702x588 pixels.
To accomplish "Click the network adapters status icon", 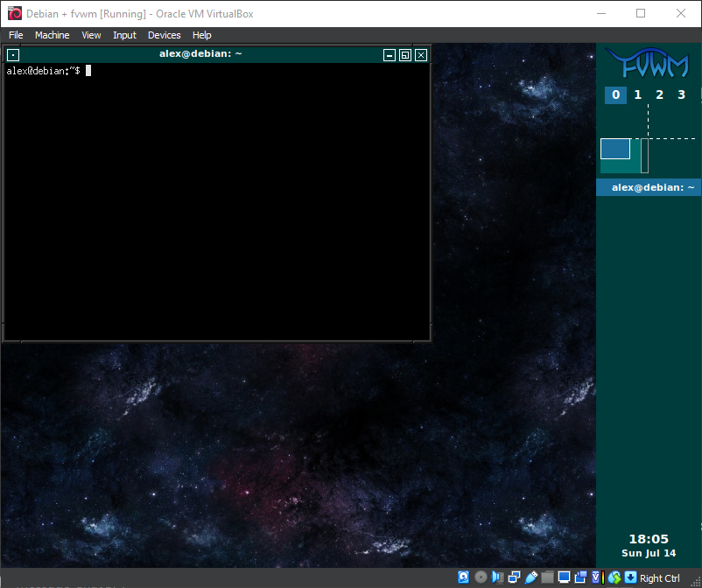I will pos(515,577).
